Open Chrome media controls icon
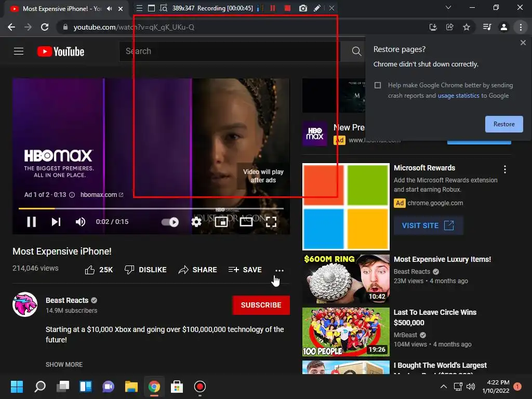This screenshot has height=399, width=532. tap(487, 27)
